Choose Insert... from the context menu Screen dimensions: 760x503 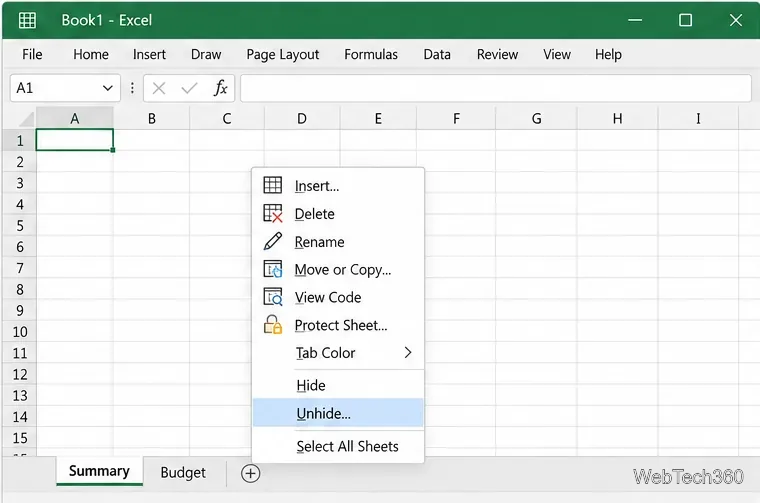(x=338, y=186)
